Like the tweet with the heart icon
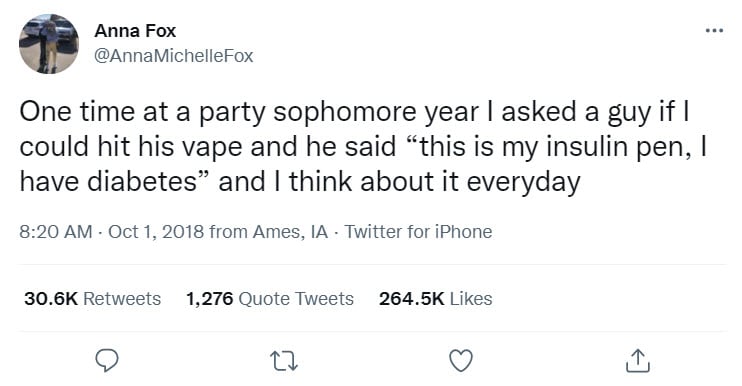The height and width of the screenshot is (386, 742). tap(460, 361)
